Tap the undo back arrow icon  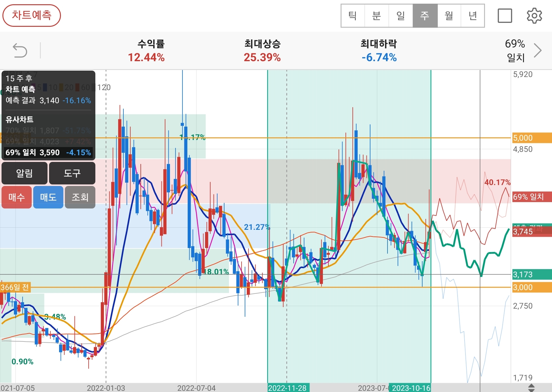point(20,51)
